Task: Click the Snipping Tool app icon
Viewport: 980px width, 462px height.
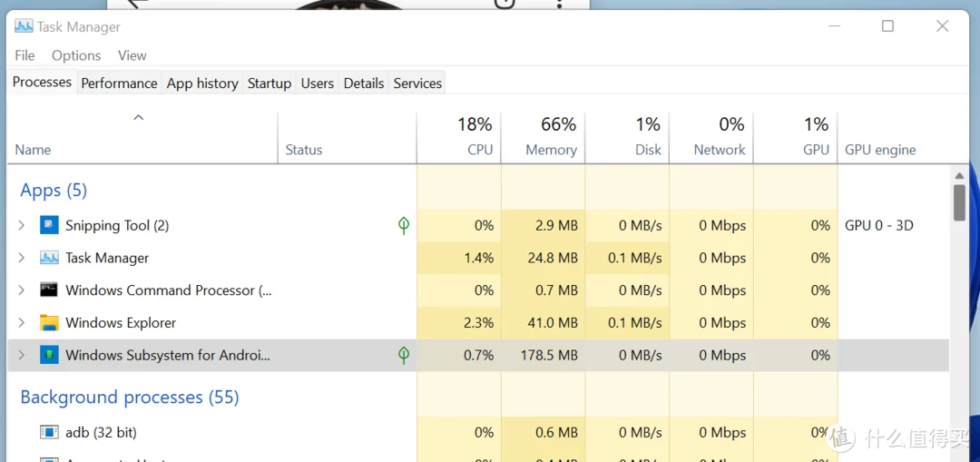Action: tap(49, 225)
